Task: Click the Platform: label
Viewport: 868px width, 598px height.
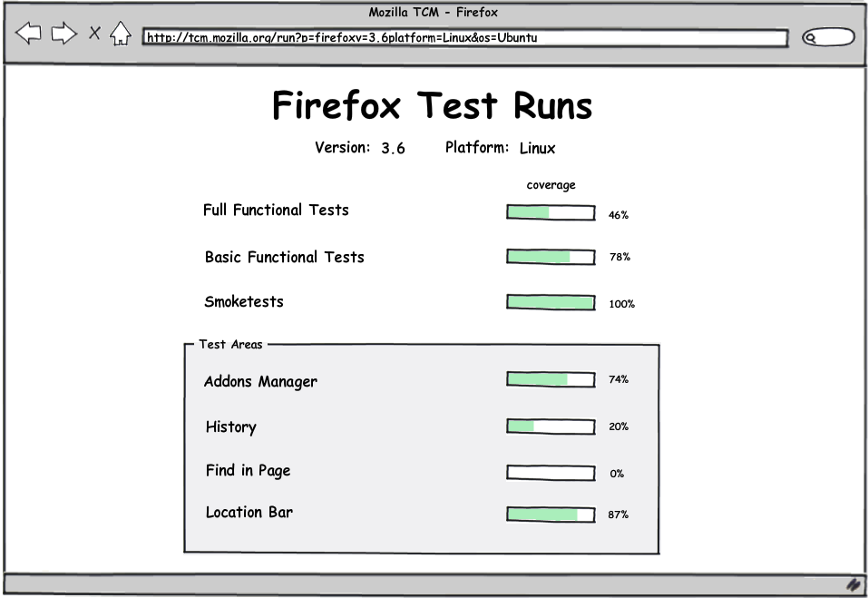Action: [x=476, y=147]
